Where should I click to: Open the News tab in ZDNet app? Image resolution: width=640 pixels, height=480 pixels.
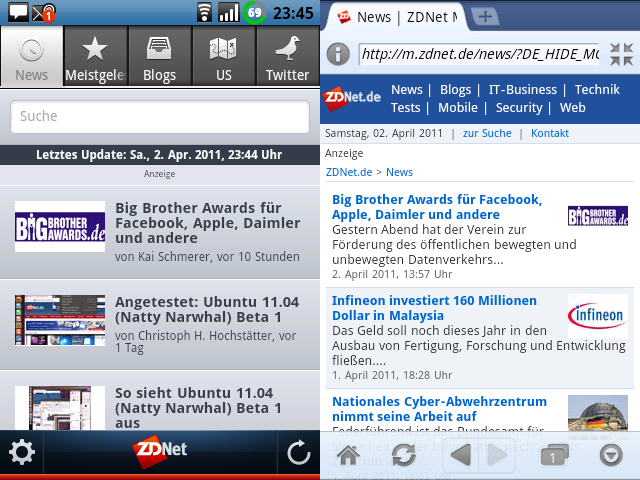[x=32, y=56]
